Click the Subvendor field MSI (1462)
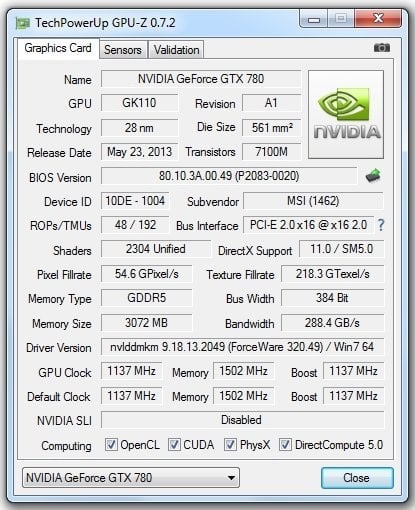The height and width of the screenshot is (510, 415). 313,201
